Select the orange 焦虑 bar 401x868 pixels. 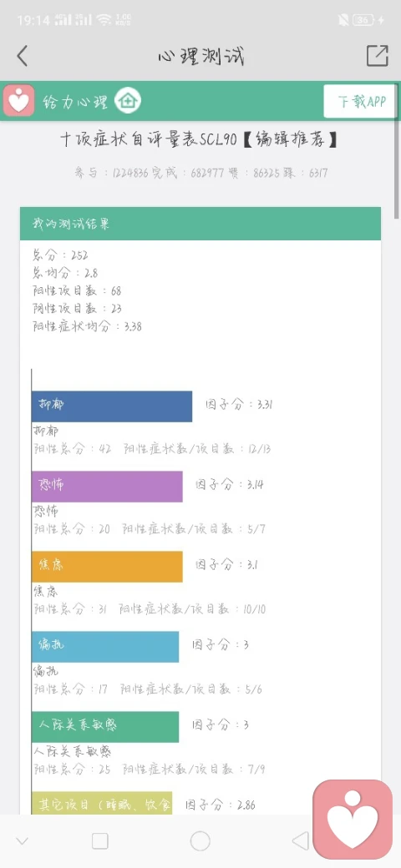click(107, 567)
